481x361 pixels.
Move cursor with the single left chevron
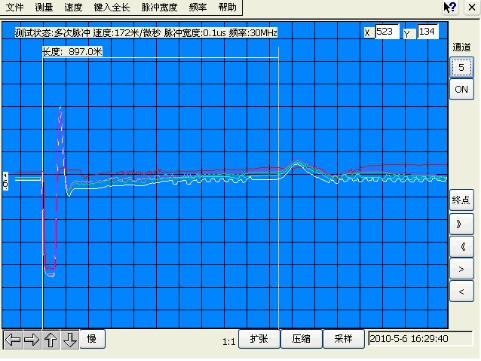tap(461, 292)
